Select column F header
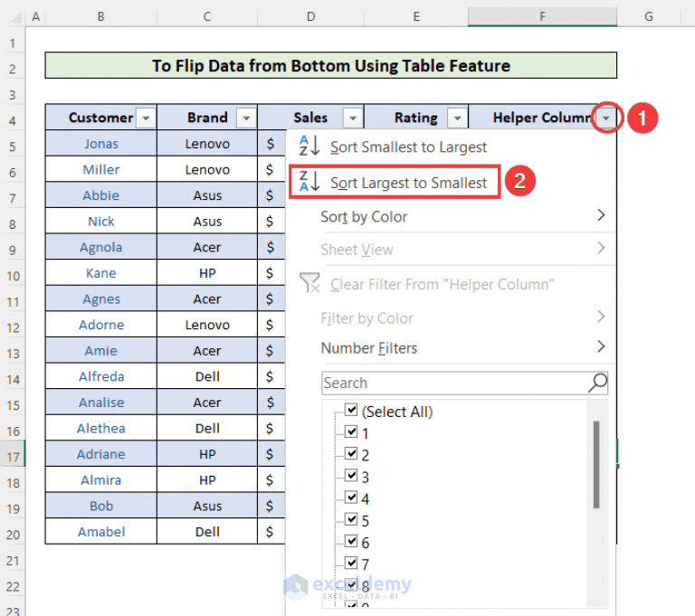The image size is (695, 616). pos(542,17)
